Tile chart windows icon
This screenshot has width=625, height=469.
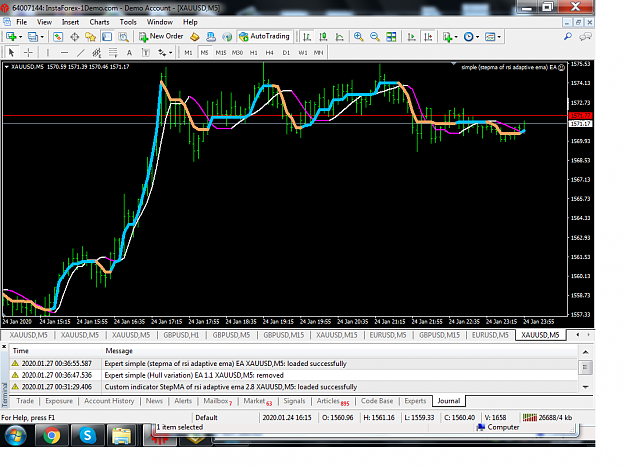pyautogui.click(x=391, y=37)
